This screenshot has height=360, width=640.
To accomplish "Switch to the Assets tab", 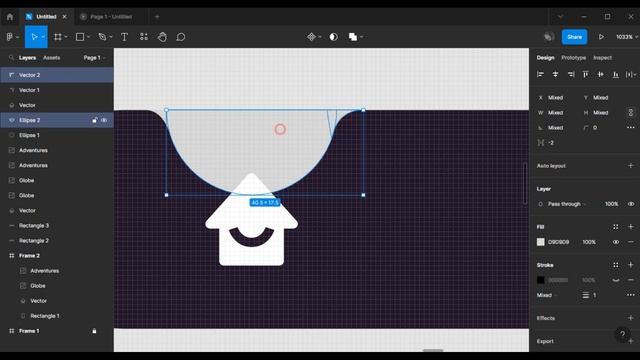I will tap(51, 58).
